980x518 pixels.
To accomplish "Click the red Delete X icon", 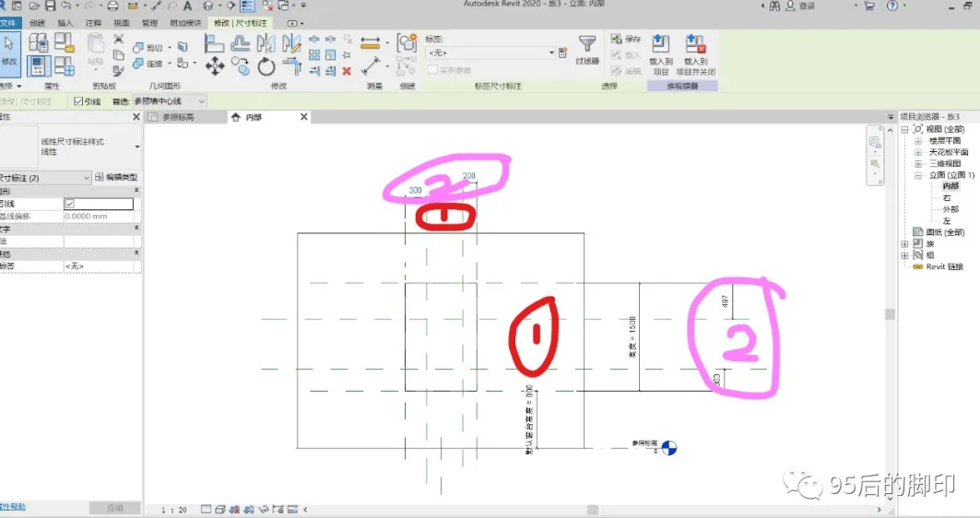I will [347, 71].
